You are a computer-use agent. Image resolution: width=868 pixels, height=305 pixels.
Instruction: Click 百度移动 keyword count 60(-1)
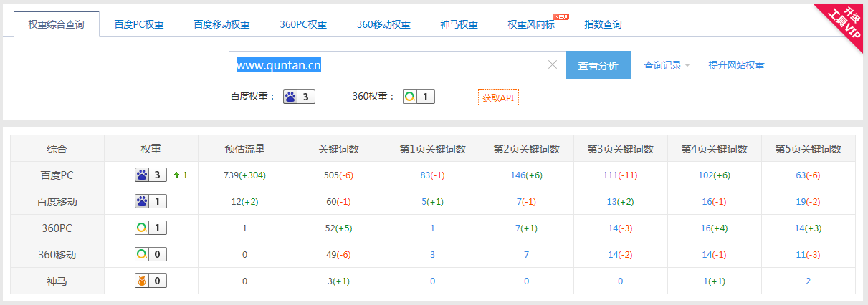coord(338,202)
